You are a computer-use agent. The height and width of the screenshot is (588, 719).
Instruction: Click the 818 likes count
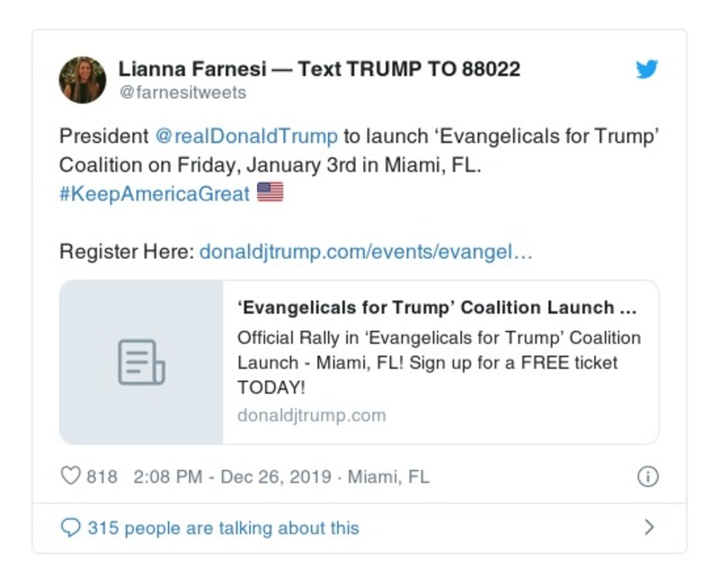pos(102,477)
